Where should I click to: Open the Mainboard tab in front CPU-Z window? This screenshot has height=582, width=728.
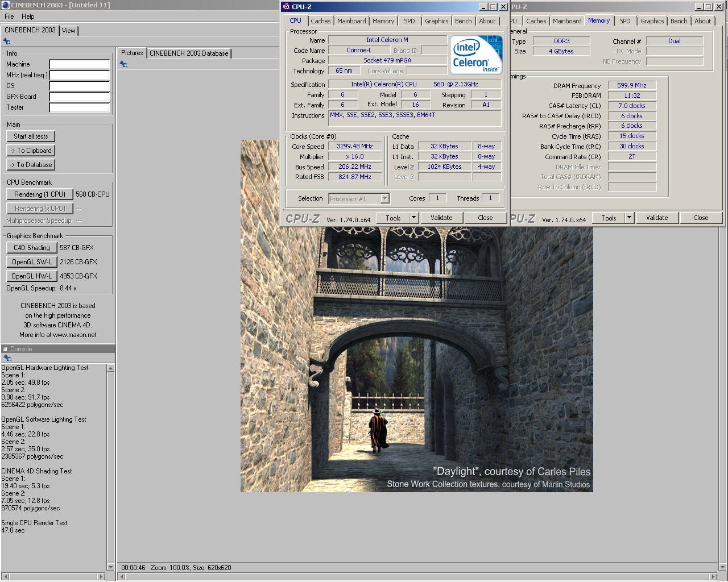[x=351, y=21]
